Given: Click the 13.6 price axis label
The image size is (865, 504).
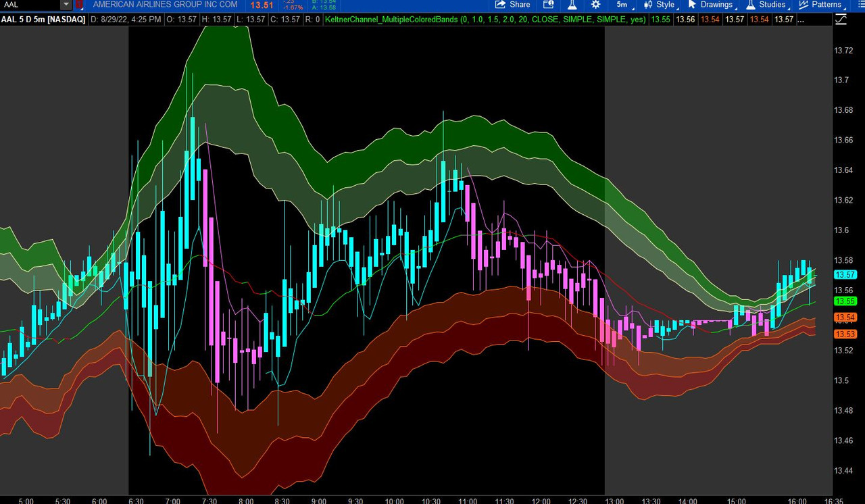Looking at the screenshot, I should click(x=841, y=230).
